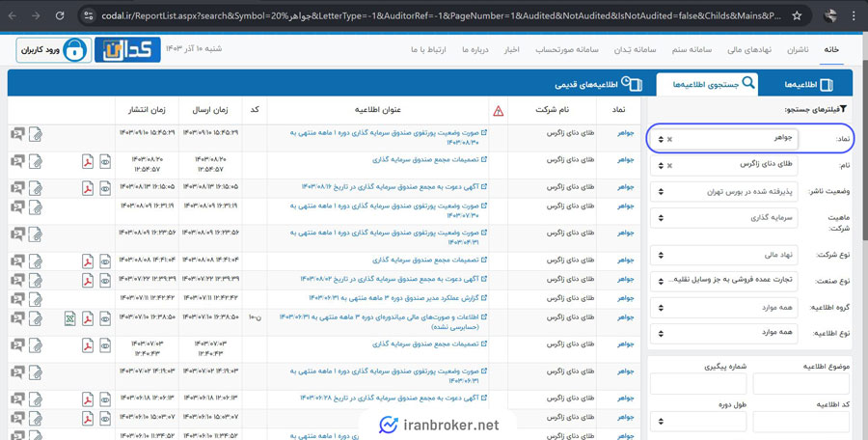
Task: Open attachments of گزارش عملکرد مدیر صندوق row
Action: [36, 299]
